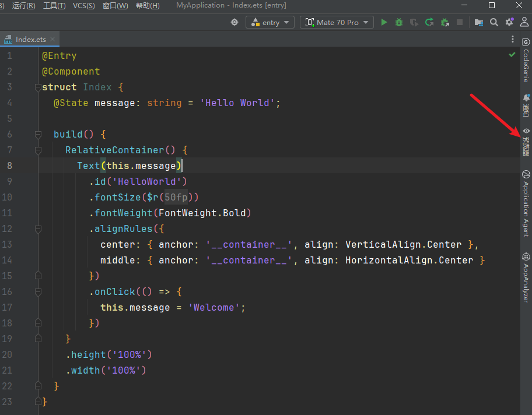Click VerticalAlign.Center on line 13
Viewport: 532px width, 415px height.
tap(404, 244)
